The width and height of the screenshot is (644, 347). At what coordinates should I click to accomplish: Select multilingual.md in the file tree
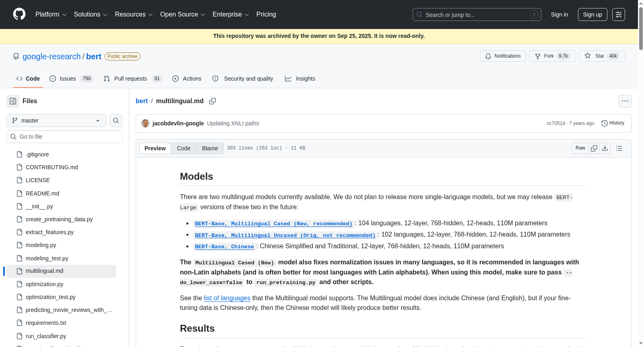[61, 271]
